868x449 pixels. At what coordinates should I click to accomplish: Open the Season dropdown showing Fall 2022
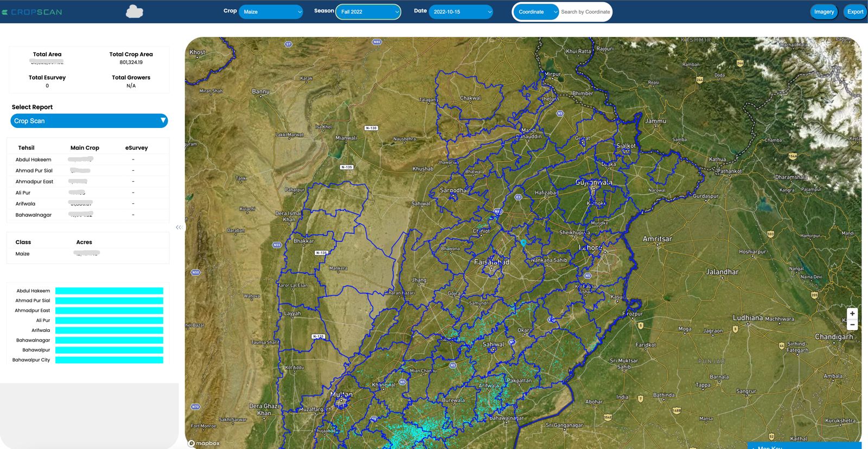(368, 11)
